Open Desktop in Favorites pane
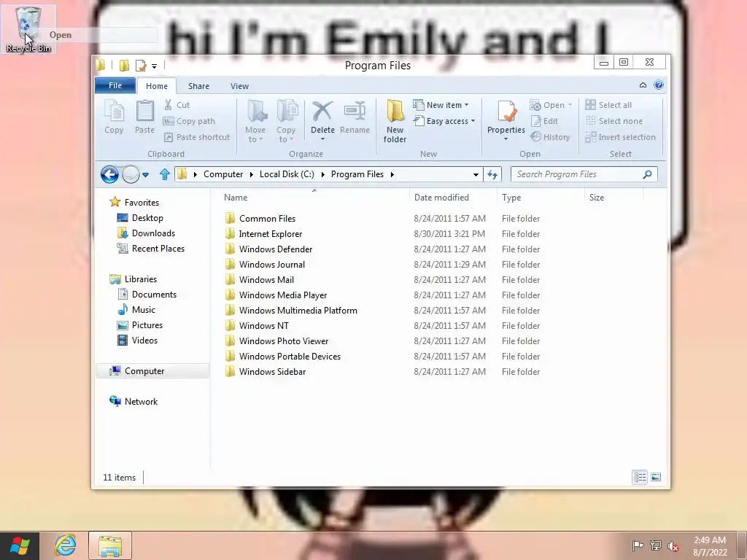This screenshot has width=747, height=560. pos(147,218)
